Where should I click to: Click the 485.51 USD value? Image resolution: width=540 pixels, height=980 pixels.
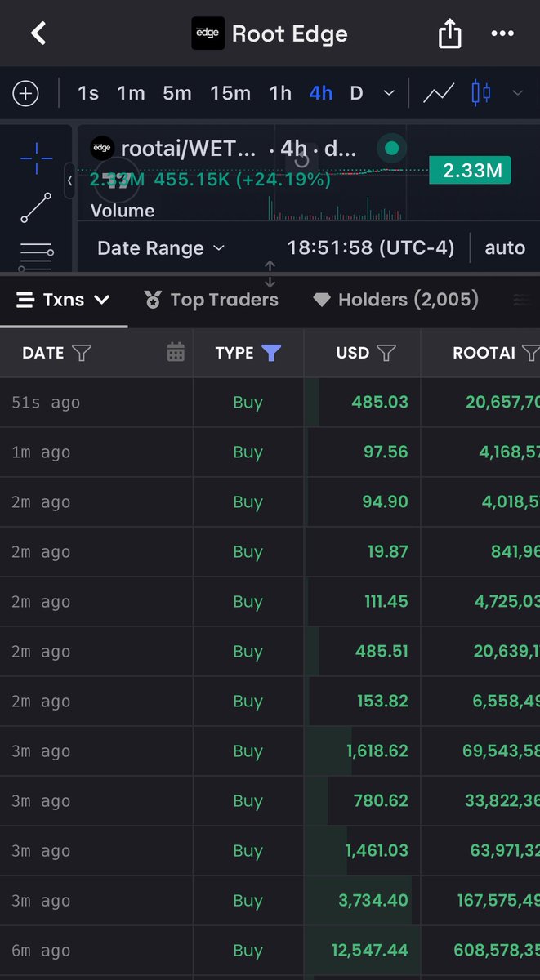pyautogui.click(x=382, y=651)
